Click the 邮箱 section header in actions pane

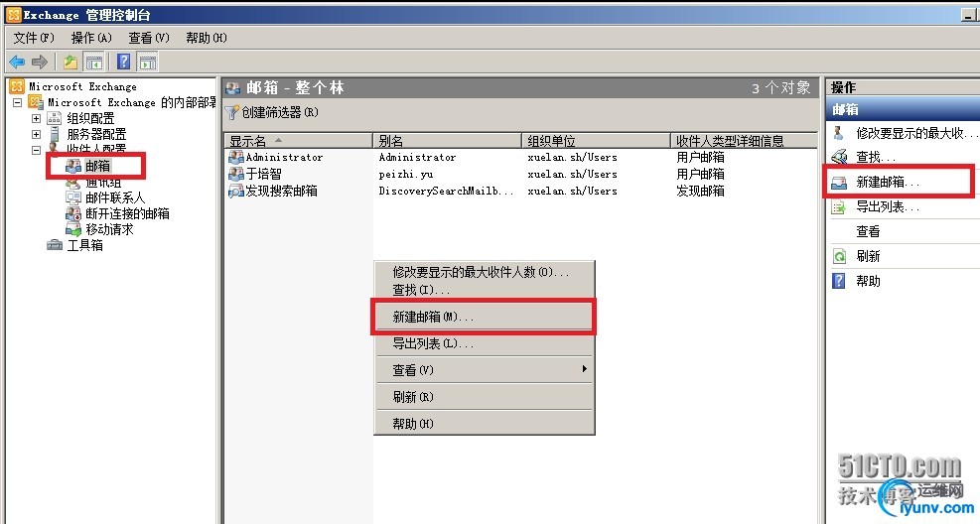click(903, 109)
